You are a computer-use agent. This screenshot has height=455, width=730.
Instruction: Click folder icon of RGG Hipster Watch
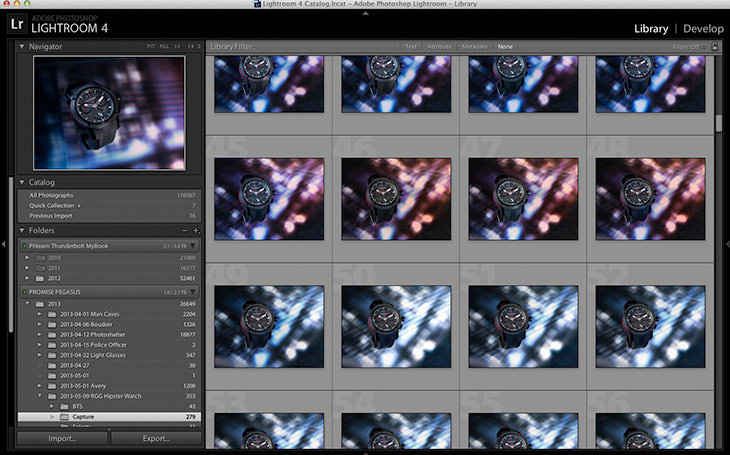52,396
